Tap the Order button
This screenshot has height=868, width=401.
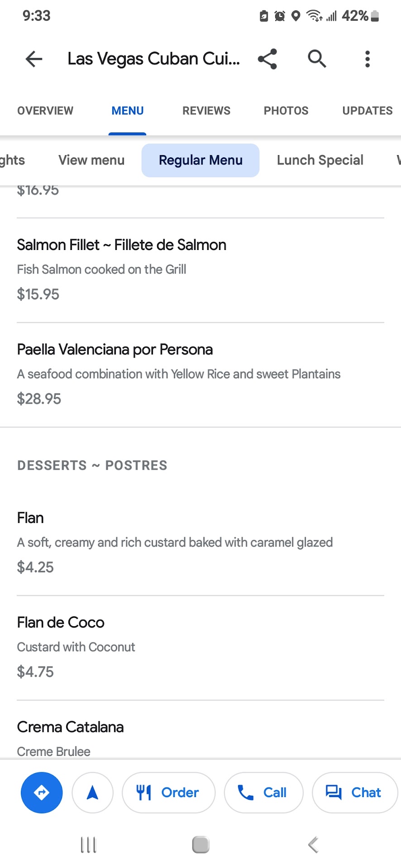[x=168, y=793]
